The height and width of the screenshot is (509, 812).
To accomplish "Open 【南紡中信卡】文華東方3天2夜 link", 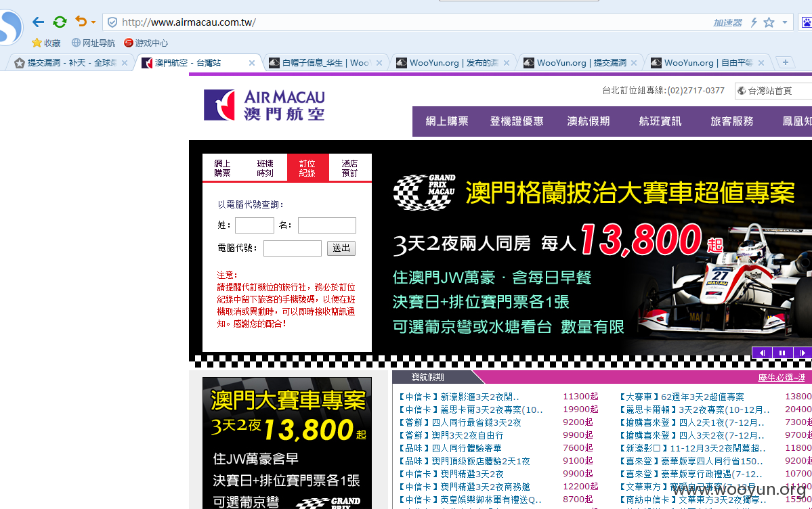I will pyautogui.click(x=693, y=500).
